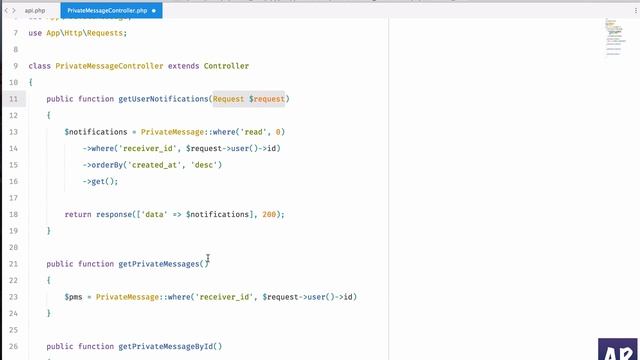Click the 'receiver_id' string on line 14
Screen dimensions: 640x360
148,149
